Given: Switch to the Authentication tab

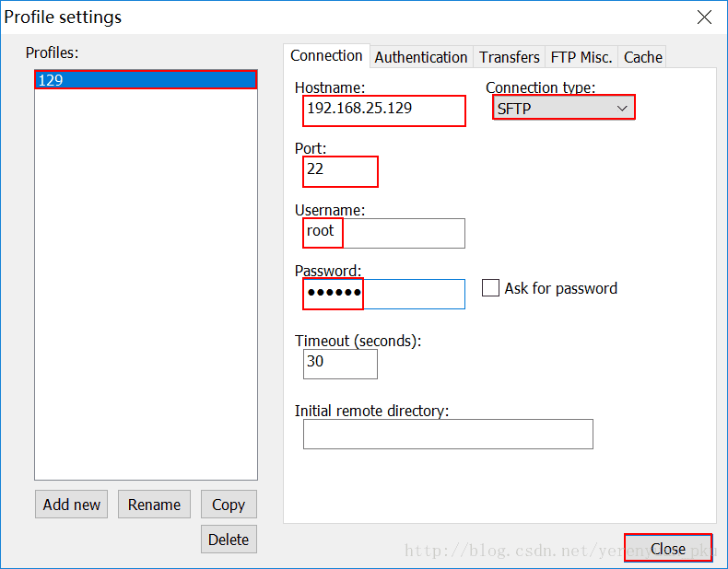Looking at the screenshot, I should tap(420, 57).
